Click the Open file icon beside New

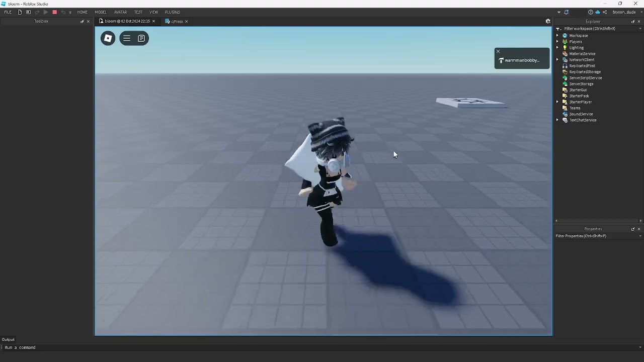(28, 12)
